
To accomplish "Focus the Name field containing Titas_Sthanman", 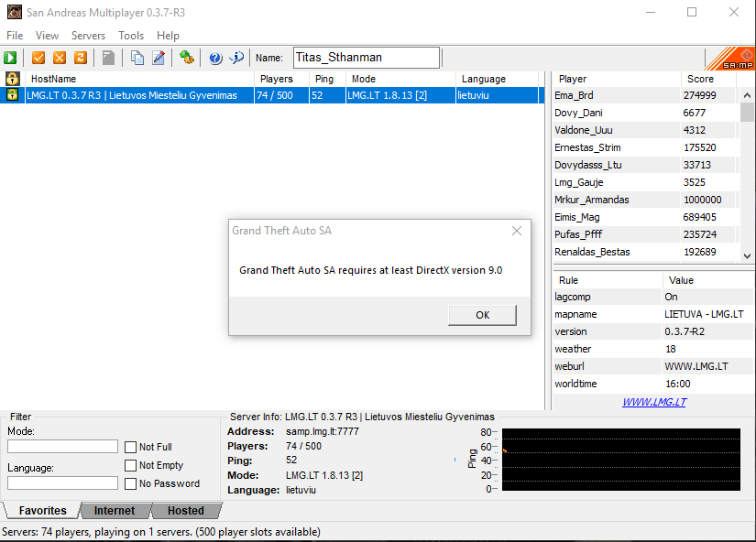I will tap(367, 58).
